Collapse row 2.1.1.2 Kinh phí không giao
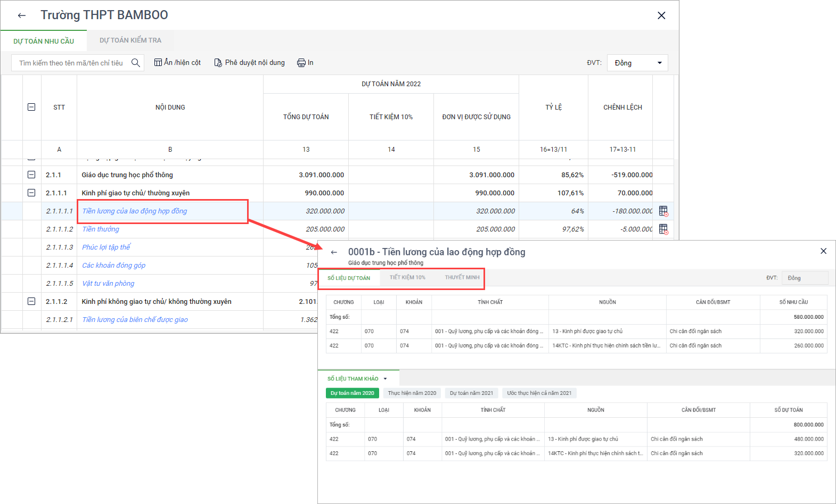Screen dimensions: 836x504 pos(31,301)
